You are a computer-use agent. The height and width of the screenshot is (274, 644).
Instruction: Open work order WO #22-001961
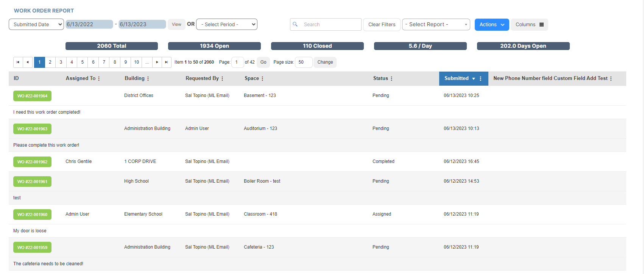pyautogui.click(x=32, y=182)
